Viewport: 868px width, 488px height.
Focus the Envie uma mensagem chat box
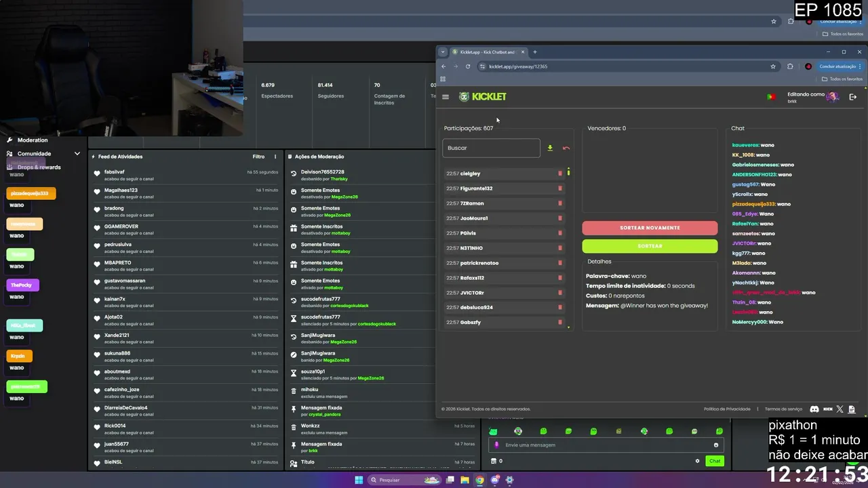[x=606, y=445]
